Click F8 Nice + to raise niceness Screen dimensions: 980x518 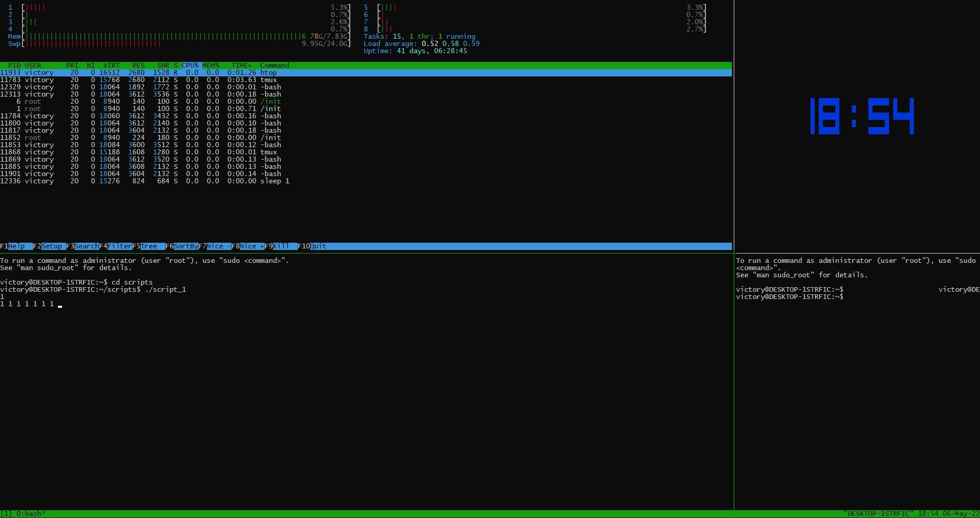pos(252,246)
